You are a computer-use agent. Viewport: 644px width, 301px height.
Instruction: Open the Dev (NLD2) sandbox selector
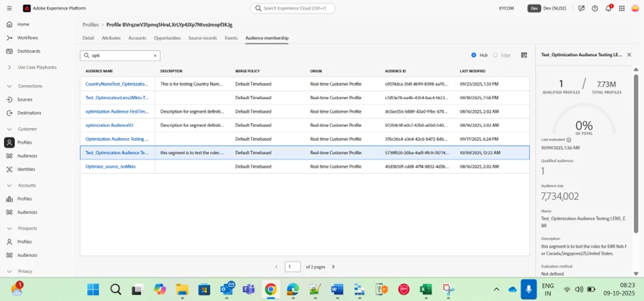(x=547, y=8)
